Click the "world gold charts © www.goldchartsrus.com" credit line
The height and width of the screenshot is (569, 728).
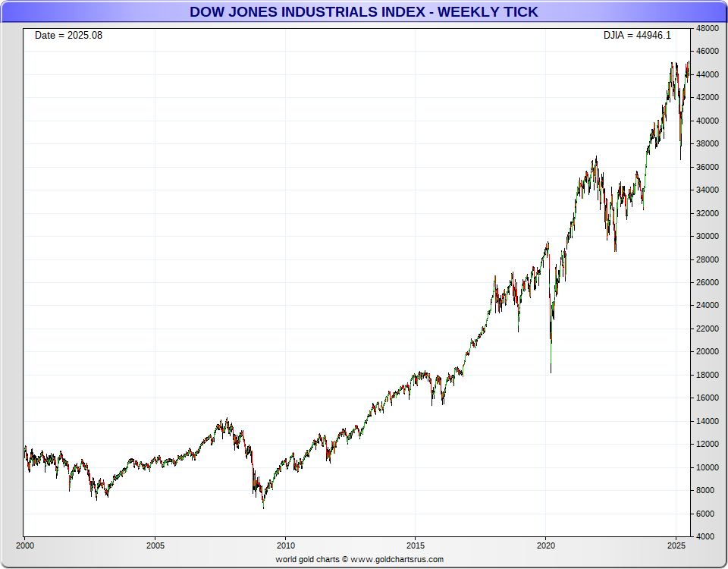tap(359, 559)
